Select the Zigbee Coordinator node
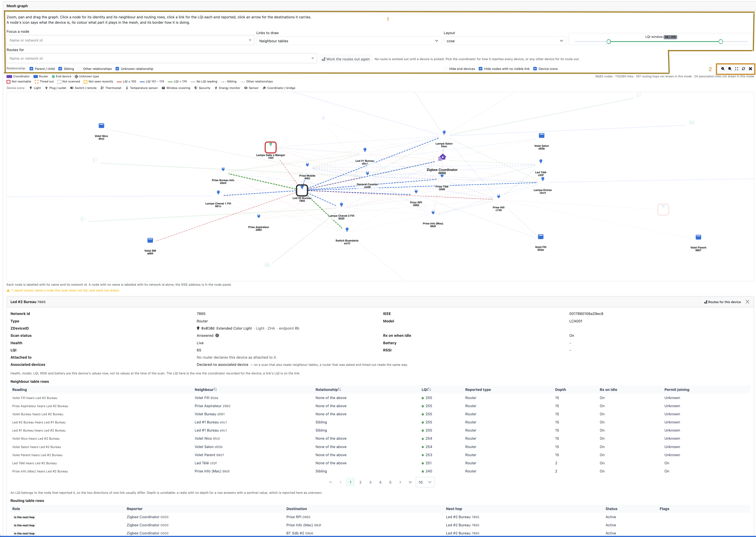756x537 pixels. [442, 157]
